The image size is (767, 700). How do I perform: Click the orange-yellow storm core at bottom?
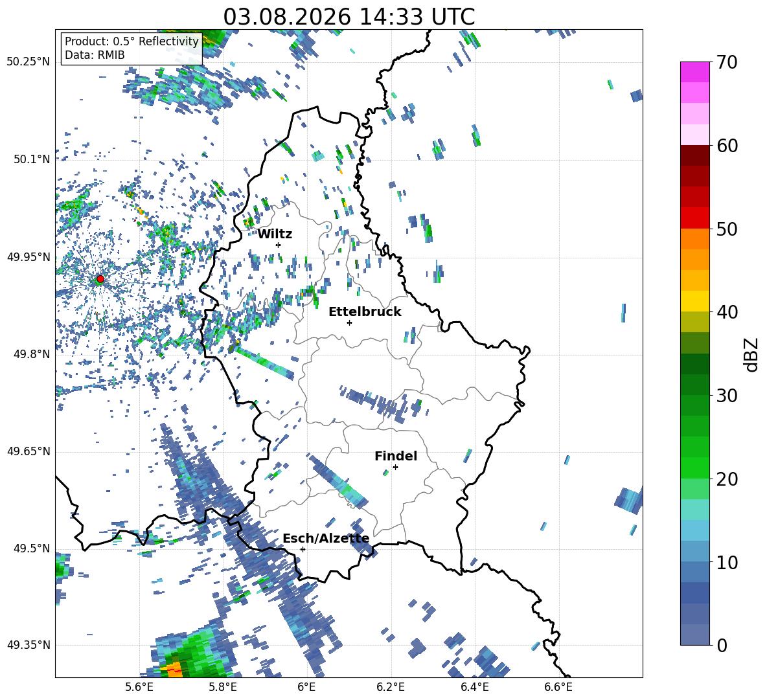172,669
